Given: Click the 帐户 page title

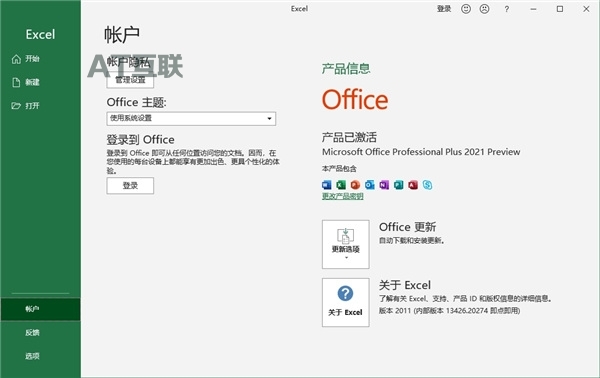Looking at the screenshot, I should click(122, 35).
